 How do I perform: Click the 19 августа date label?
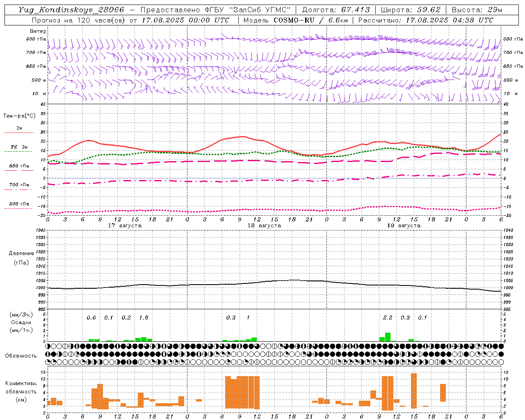point(404,226)
